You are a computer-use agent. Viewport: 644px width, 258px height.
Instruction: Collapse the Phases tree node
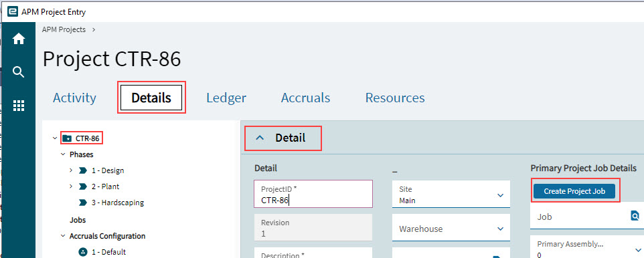tap(63, 154)
